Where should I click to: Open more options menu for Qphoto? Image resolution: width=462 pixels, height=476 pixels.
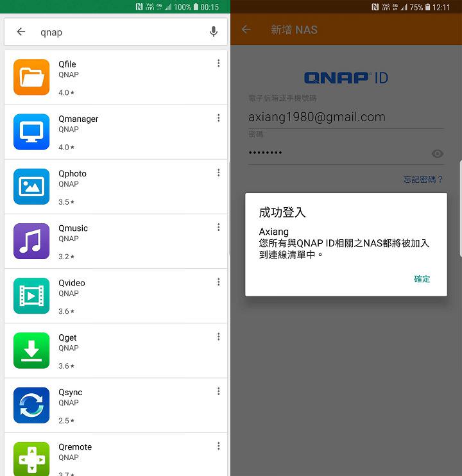219,173
